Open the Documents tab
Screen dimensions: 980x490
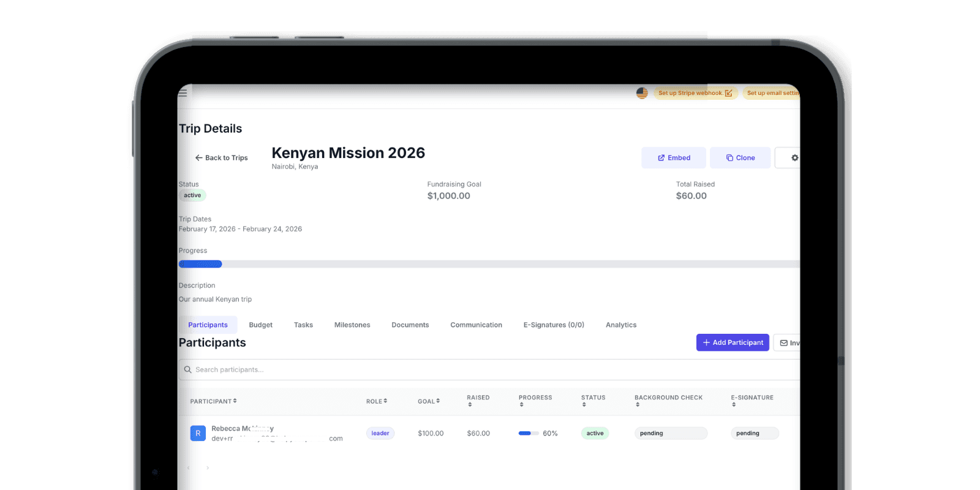(x=410, y=325)
